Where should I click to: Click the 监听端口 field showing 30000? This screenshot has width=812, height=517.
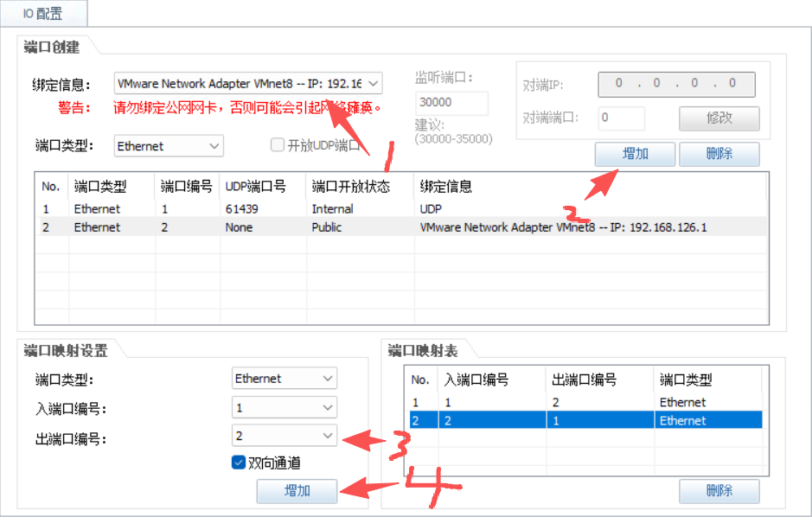click(x=451, y=103)
